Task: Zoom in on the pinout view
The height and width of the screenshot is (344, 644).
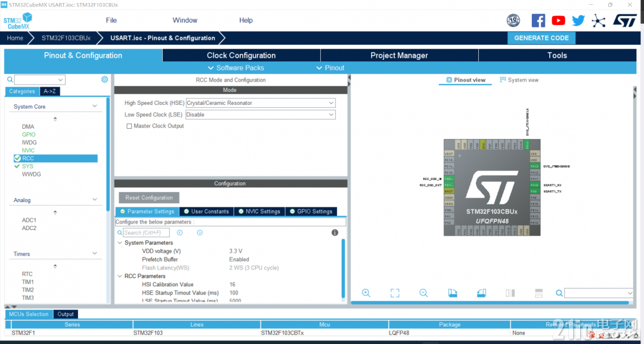Action: pyautogui.click(x=366, y=293)
